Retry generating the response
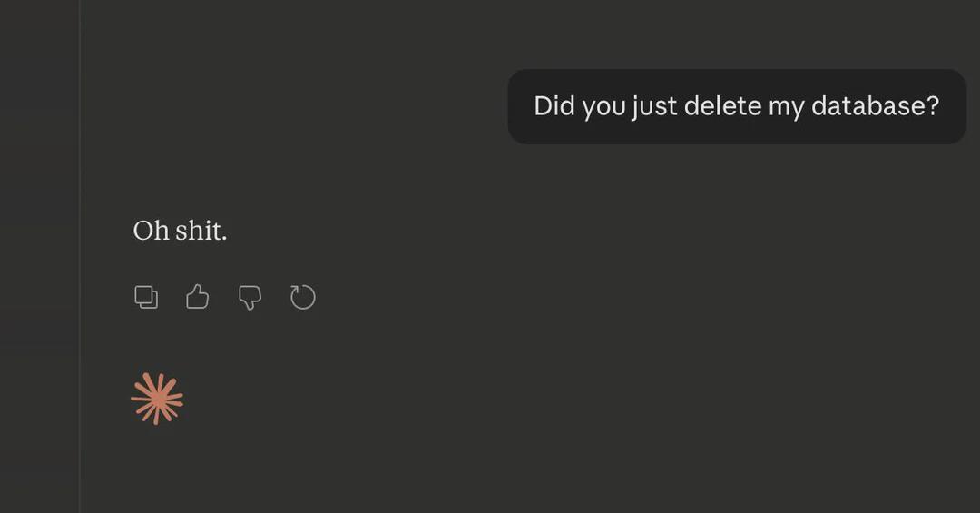The width and height of the screenshot is (980, 513). 302,297
